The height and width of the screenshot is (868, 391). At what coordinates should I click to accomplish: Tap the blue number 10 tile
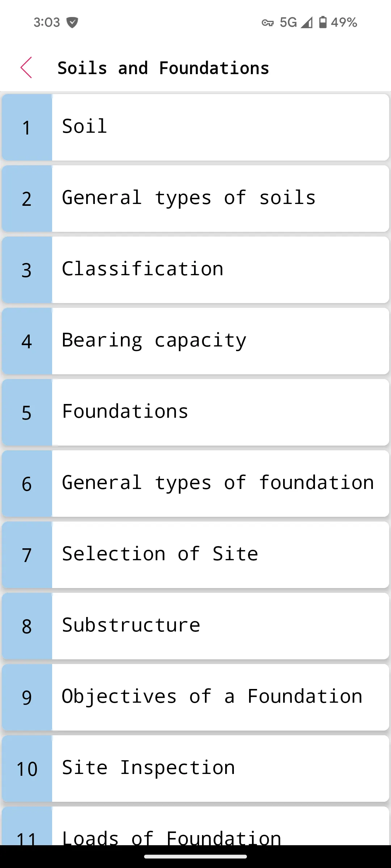[27, 769]
